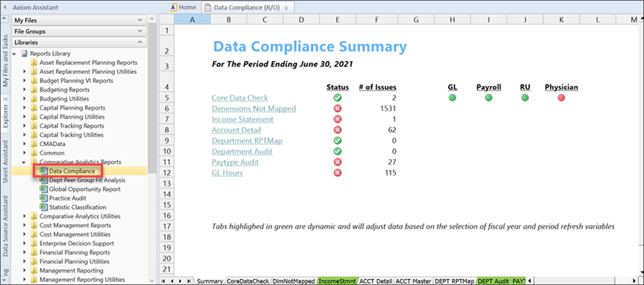
Task: Click the Common folder icon
Action: pos(34,153)
